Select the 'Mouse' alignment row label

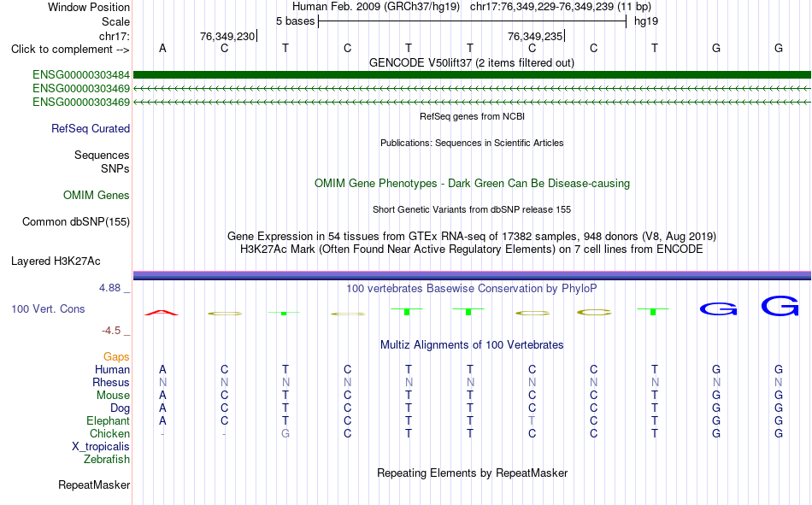[x=113, y=395]
